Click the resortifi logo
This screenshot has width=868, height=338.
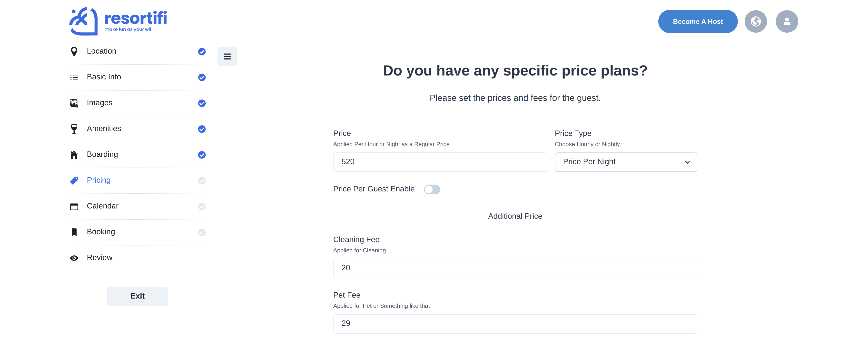pyautogui.click(x=118, y=21)
